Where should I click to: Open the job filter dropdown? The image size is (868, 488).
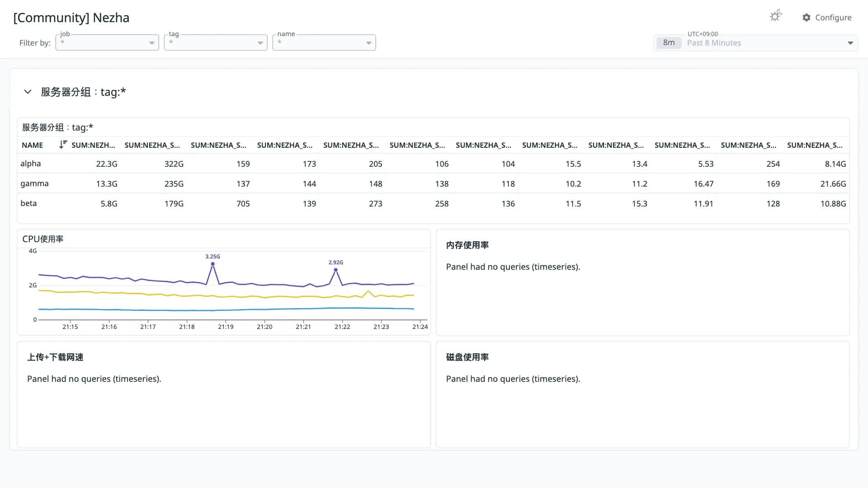[107, 42]
